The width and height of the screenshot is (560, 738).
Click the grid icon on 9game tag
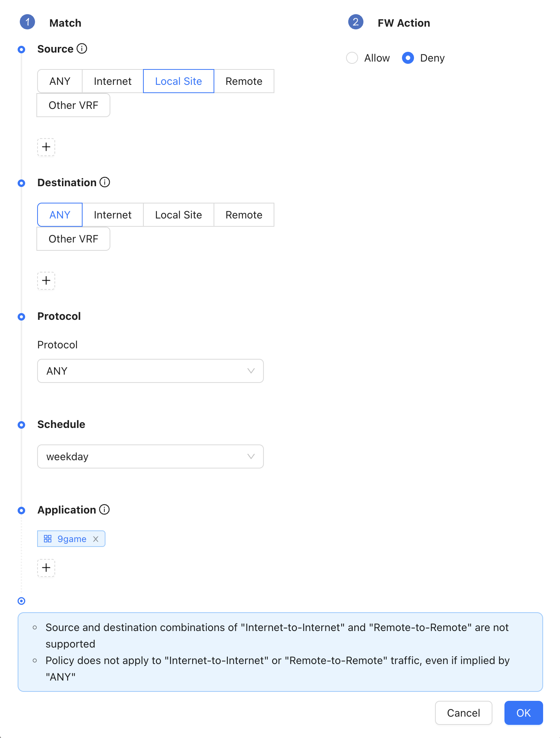pos(48,539)
